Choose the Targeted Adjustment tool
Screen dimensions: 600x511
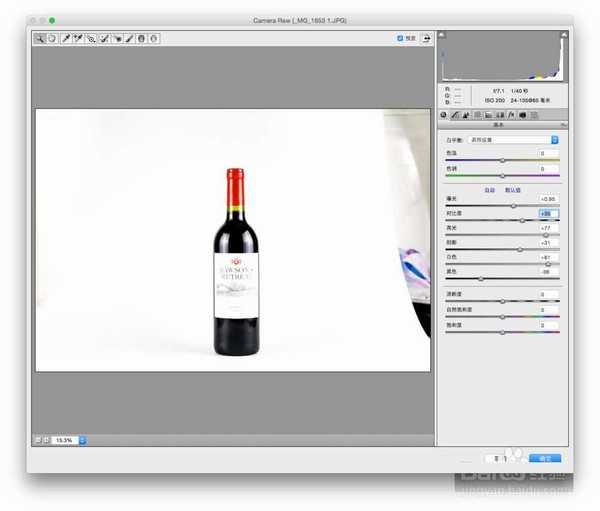point(91,38)
